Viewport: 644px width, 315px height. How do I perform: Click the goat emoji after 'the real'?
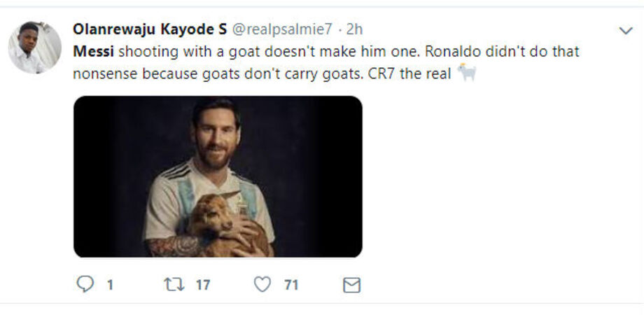coord(466,72)
